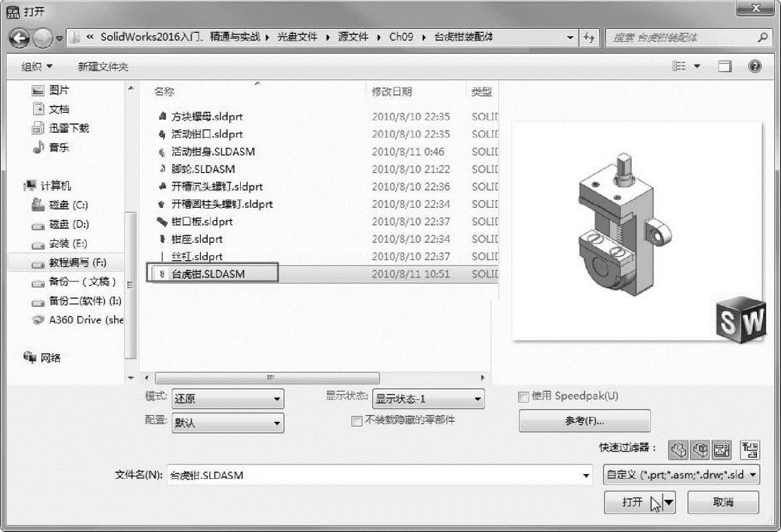Toggle quick filter for top-level assemblies
Image resolution: width=781 pixels, height=532 pixels.
coord(750,450)
